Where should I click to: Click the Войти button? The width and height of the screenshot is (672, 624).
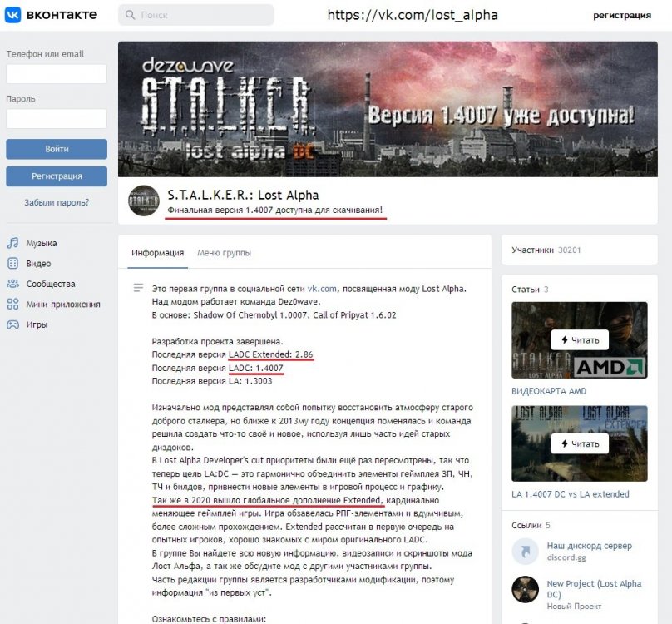pyautogui.click(x=57, y=149)
